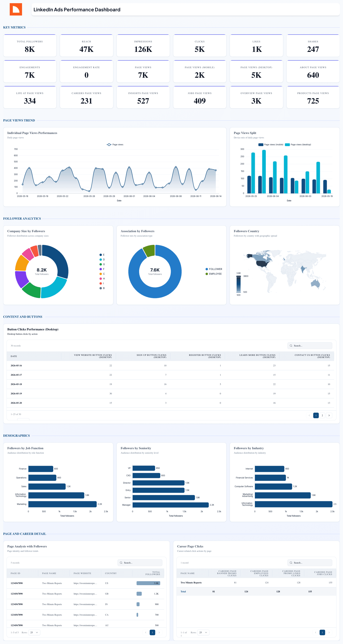This screenshot has width=343, height=644.
Task: Click page 1 button in Career Page Clicks
Action: (x=322, y=632)
